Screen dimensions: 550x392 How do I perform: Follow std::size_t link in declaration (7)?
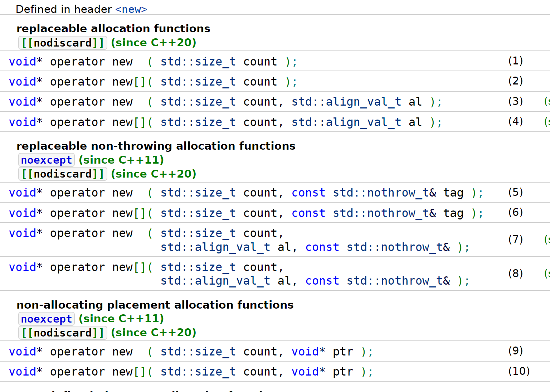click(x=198, y=233)
